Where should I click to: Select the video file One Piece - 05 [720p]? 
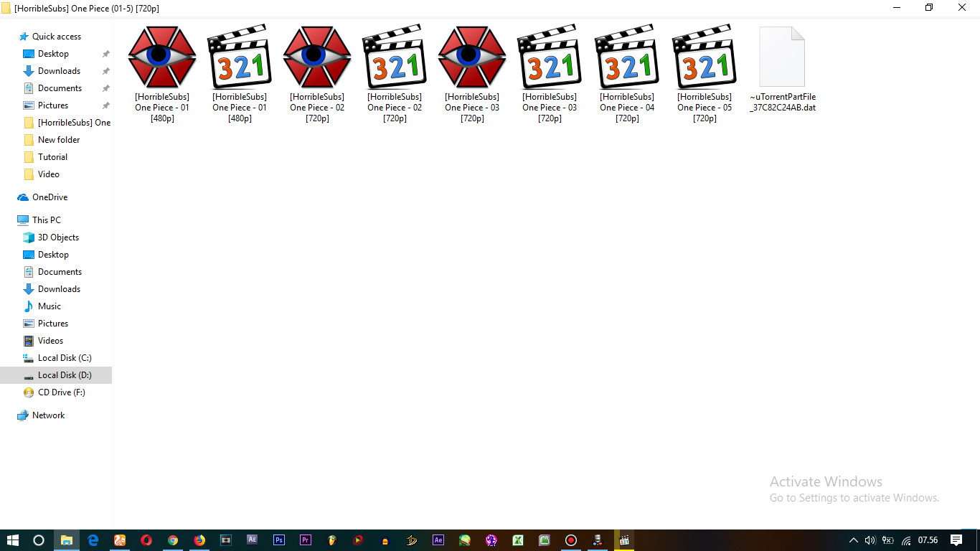[705, 75]
